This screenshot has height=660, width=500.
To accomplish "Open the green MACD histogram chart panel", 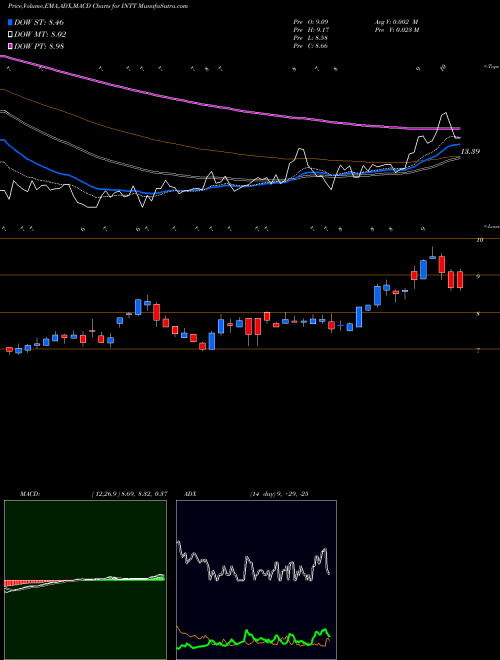I will pos(85,580).
